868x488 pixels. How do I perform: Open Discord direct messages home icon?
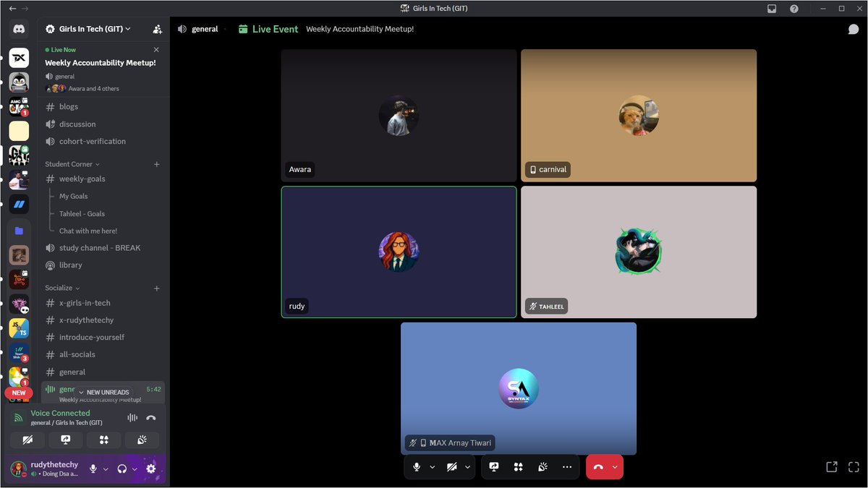tap(19, 30)
